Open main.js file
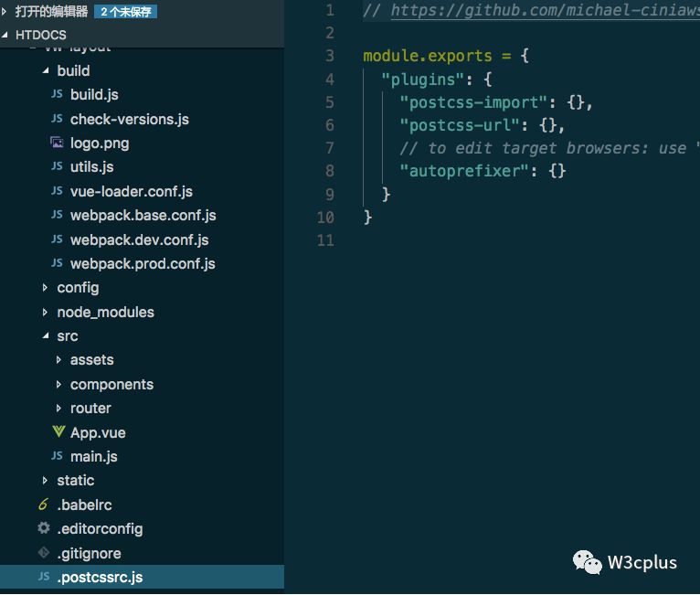The width and height of the screenshot is (700, 595). click(x=94, y=457)
